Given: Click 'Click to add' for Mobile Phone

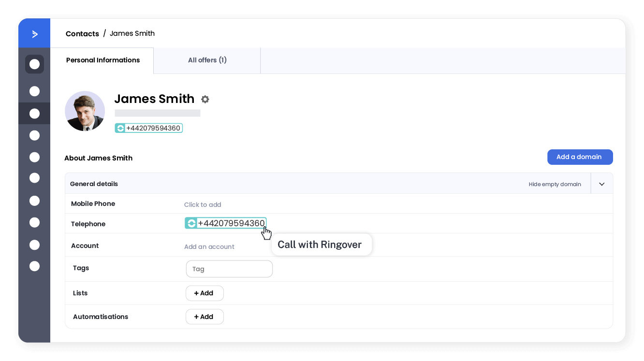Looking at the screenshot, I should (203, 204).
